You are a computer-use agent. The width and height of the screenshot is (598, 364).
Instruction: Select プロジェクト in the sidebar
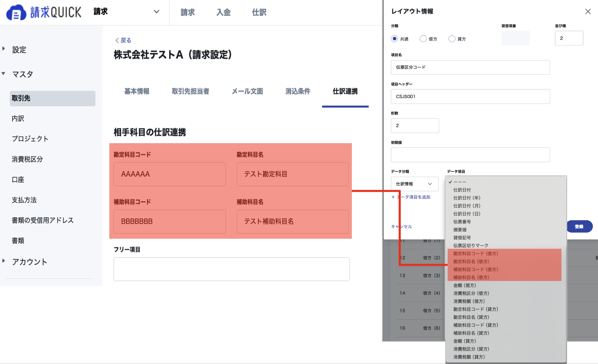(x=30, y=139)
